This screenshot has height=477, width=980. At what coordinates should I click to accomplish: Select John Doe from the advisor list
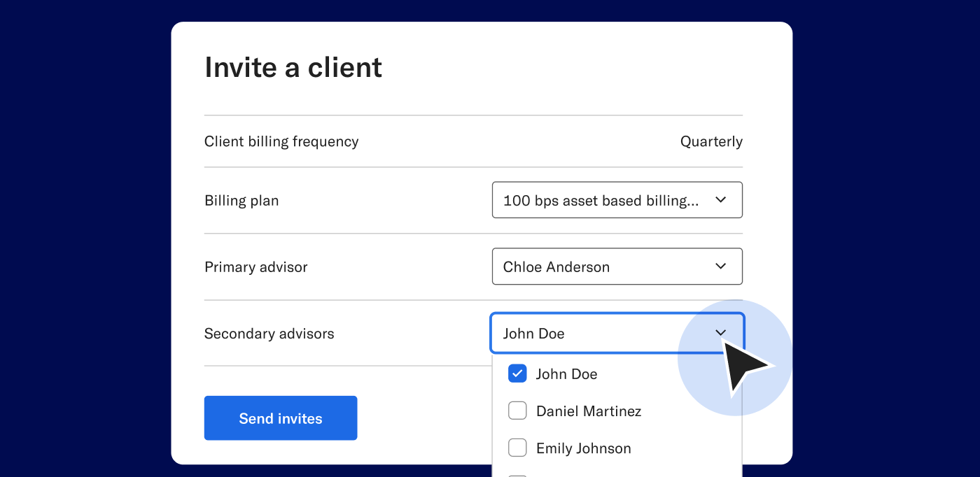click(566, 373)
